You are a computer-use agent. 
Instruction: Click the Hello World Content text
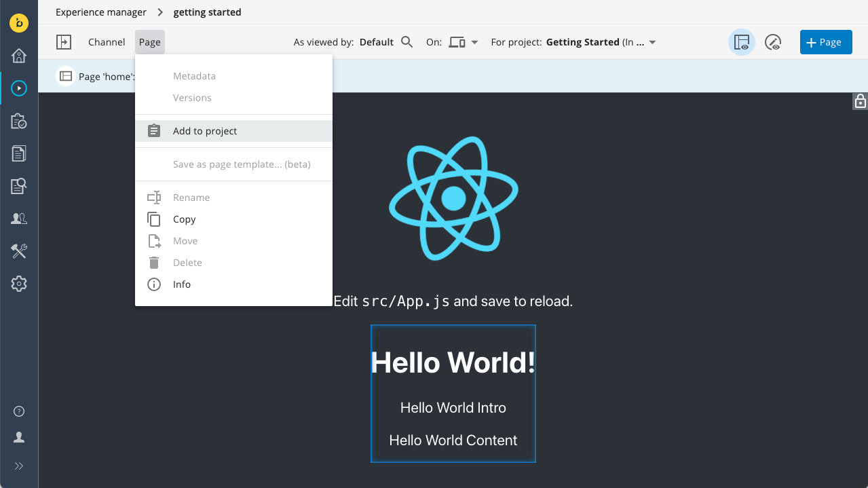(x=453, y=440)
